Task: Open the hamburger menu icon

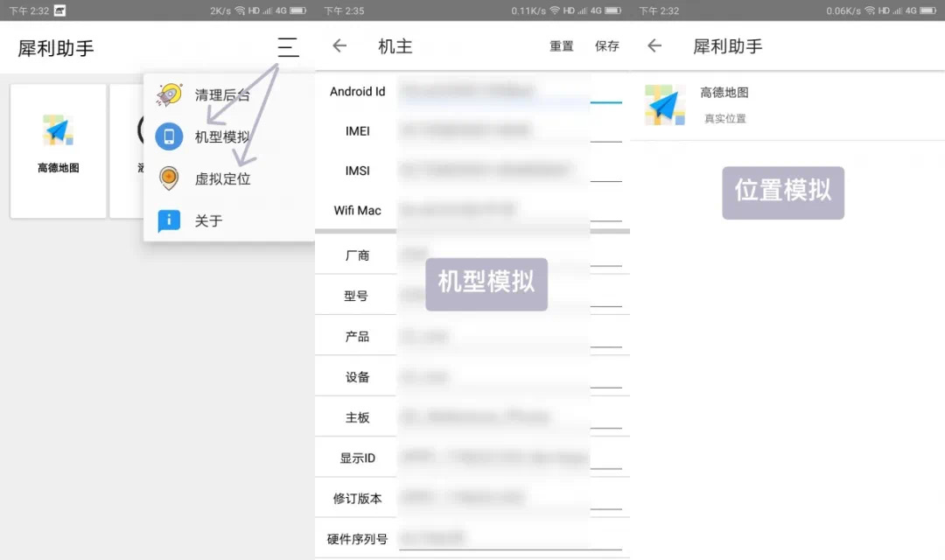Action: point(288,47)
